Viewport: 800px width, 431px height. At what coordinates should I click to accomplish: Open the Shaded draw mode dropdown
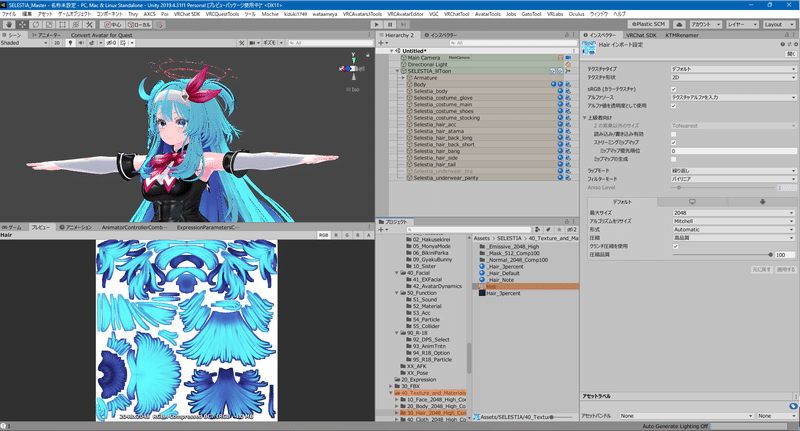point(24,43)
